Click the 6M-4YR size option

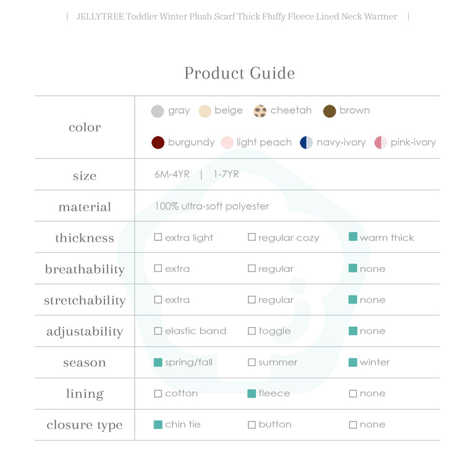point(172,174)
